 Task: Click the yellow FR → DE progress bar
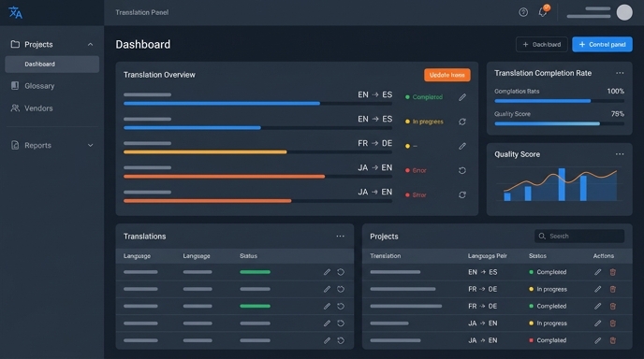pyautogui.click(x=257, y=152)
